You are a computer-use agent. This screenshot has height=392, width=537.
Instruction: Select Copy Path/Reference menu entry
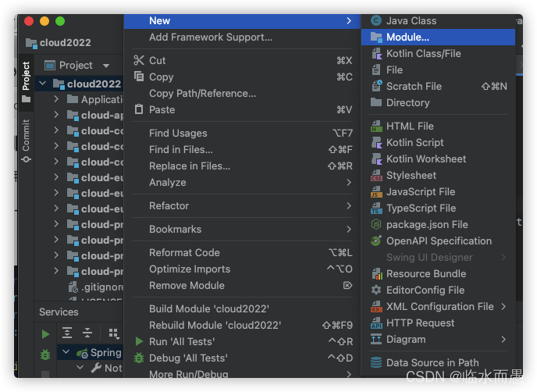(x=242, y=93)
